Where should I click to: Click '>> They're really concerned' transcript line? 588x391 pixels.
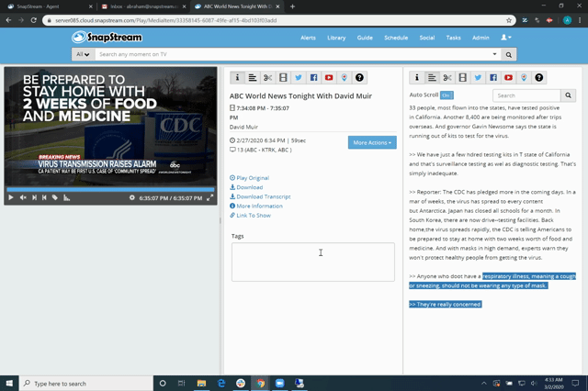pos(445,304)
